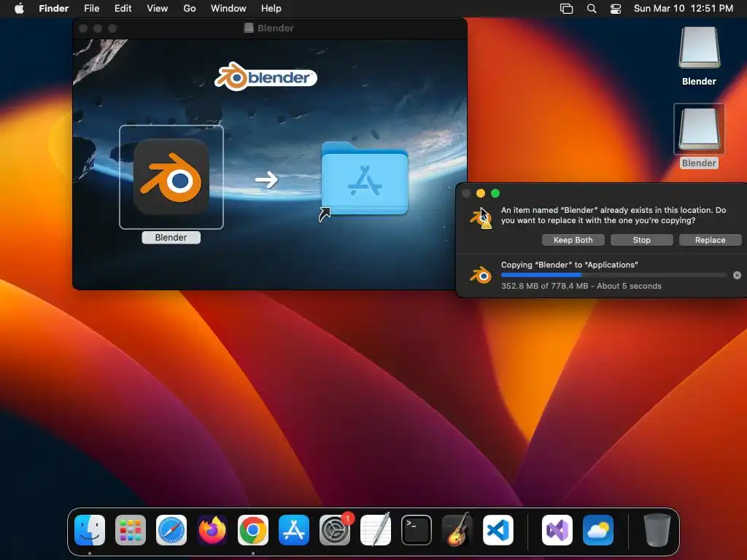Launch Safari from the Dock
The width and height of the screenshot is (747, 560).
tap(171, 530)
